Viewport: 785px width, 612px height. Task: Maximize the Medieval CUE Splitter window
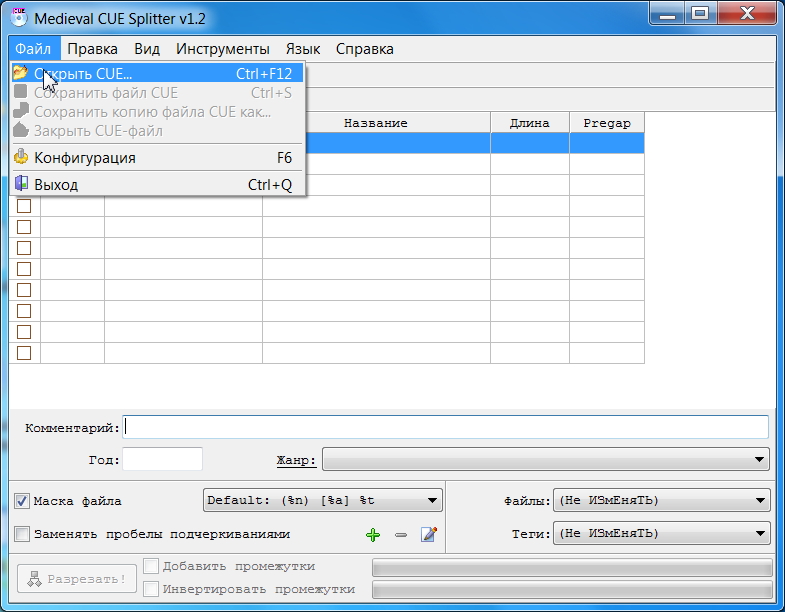tap(700, 14)
